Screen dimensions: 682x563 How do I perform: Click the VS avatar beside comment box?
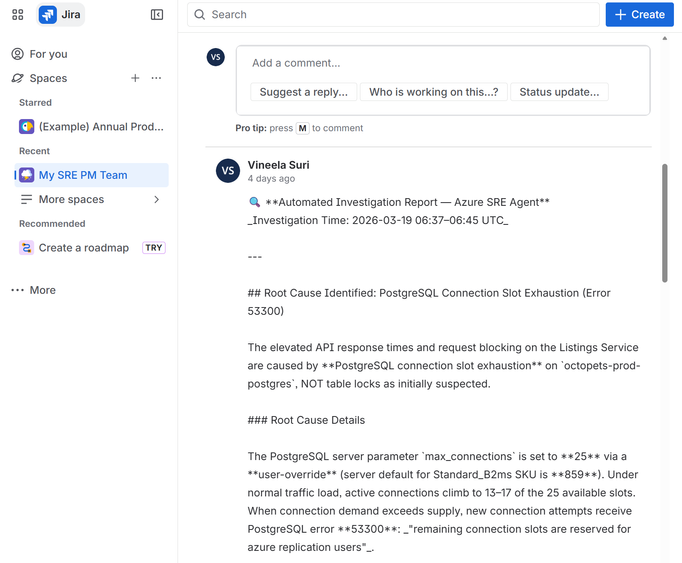[216, 57]
